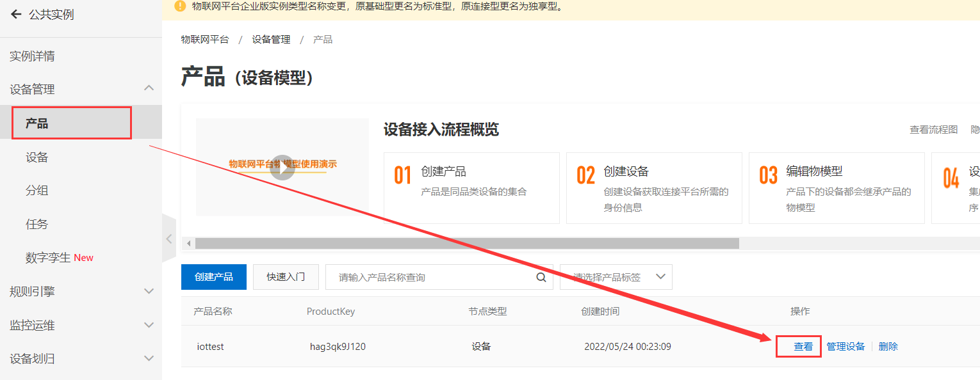Click 管理设备 for iottest
The width and height of the screenshot is (980, 380).
click(x=845, y=346)
